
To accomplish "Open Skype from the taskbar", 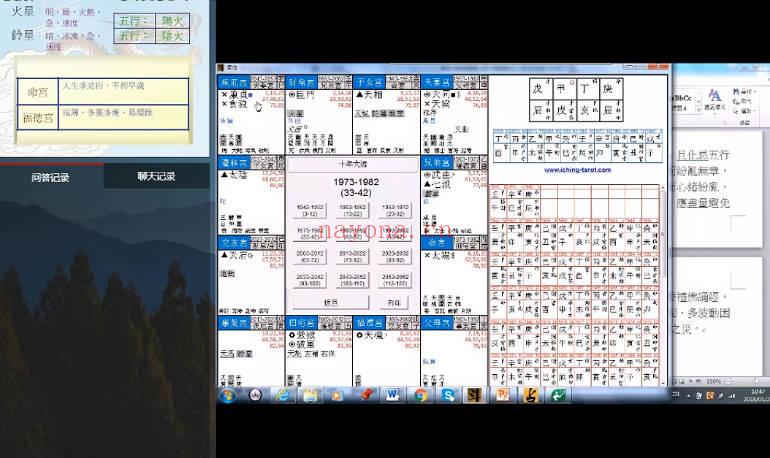I will (447, 395).
